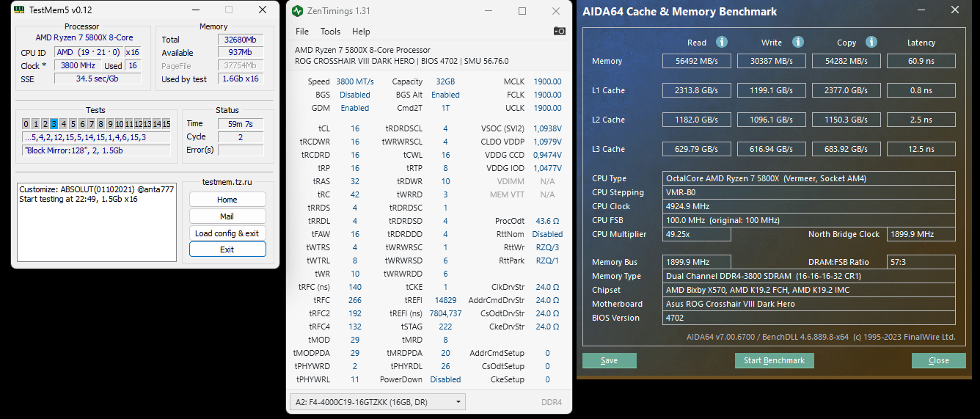Click the info icon next to Copy
980x419 pixels.
tap(871, 42)
